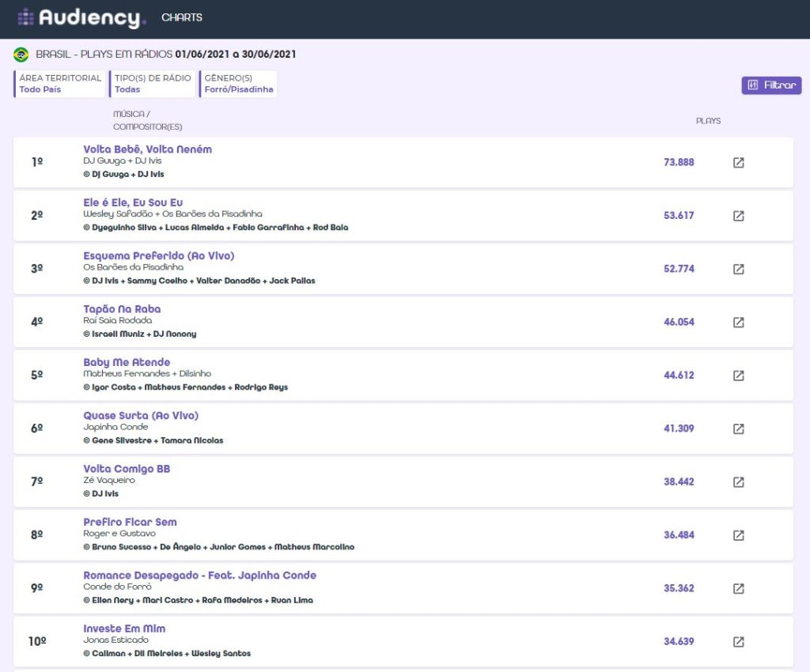The width and height of the screenshot is (810, 672).
Task: Click plays count 41.309
Action: [679, 428]
